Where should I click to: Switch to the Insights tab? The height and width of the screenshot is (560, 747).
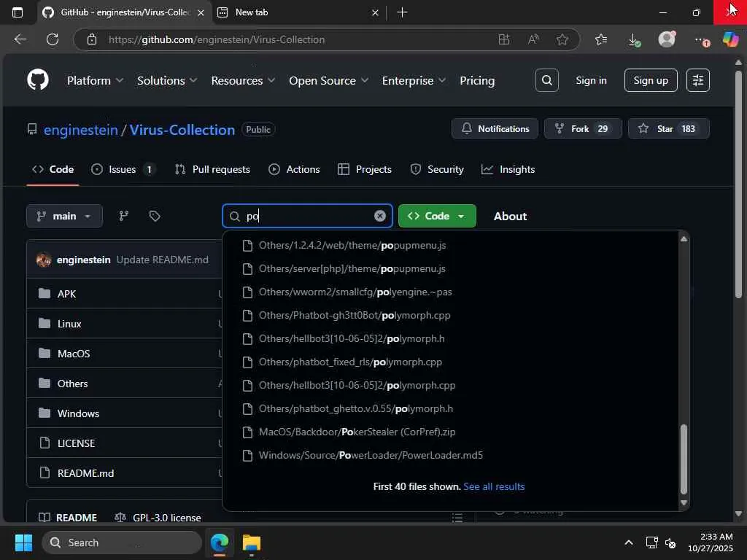coord(508,169)
